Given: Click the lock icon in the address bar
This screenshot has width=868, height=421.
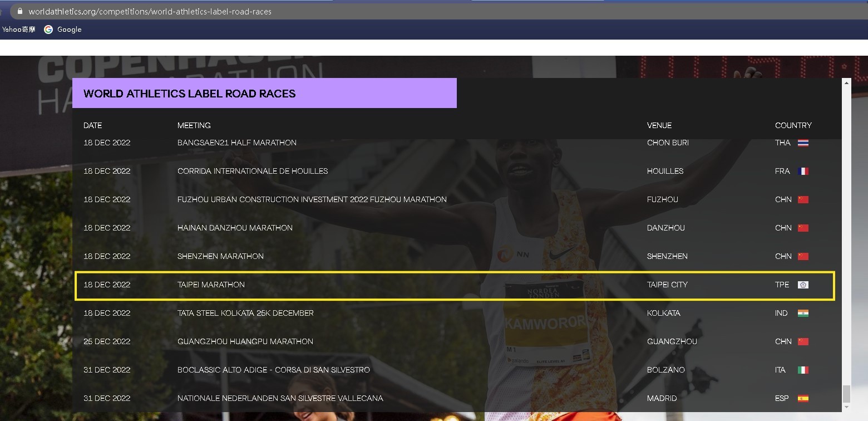Looking at the screenshot, I should coord(21,11).
